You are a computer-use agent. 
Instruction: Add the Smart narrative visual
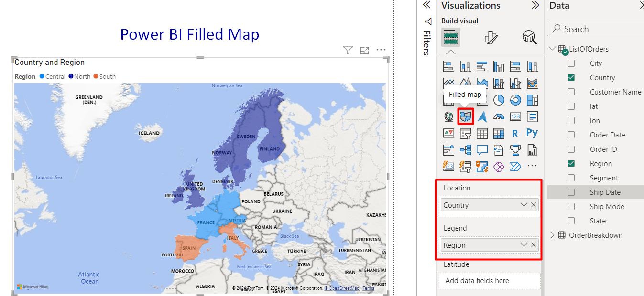tap(499, 150)
